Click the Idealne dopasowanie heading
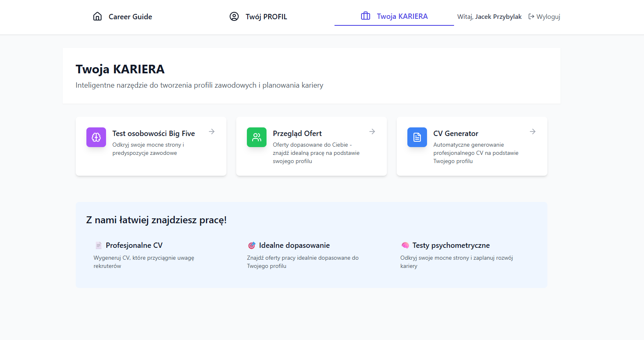This screenshot has width=644, height=340. 294,245
